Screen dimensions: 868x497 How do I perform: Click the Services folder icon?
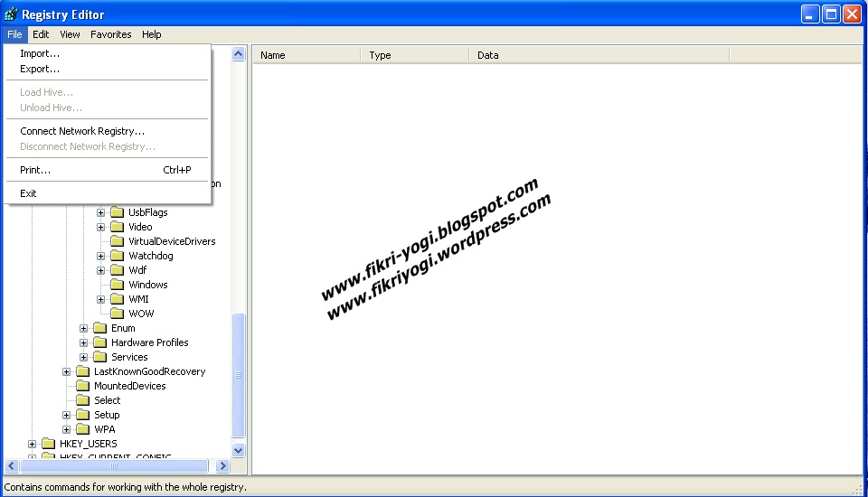pyautogui.click(x=99, y=357)
